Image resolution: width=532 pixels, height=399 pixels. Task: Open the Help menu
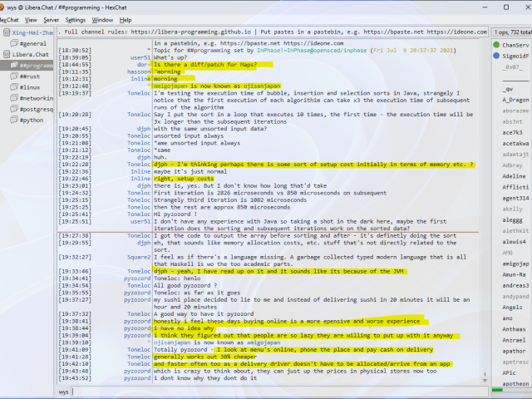click(126, 19)
